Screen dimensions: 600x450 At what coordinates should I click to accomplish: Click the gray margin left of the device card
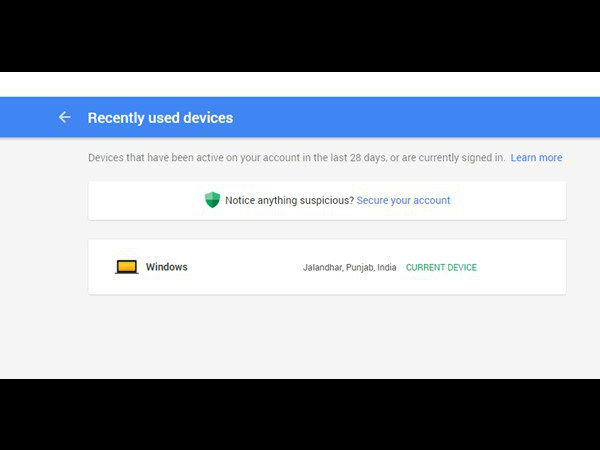[44, 267]
